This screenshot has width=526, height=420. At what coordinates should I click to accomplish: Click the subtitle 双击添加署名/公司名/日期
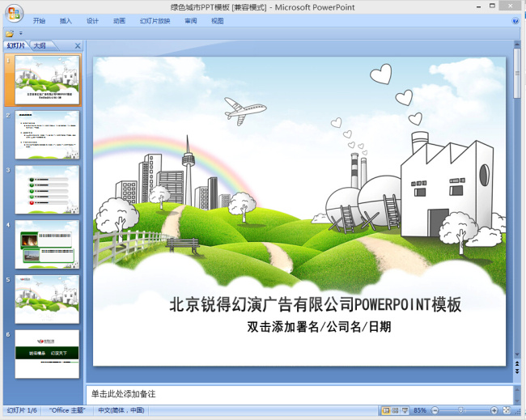[319, 327]
